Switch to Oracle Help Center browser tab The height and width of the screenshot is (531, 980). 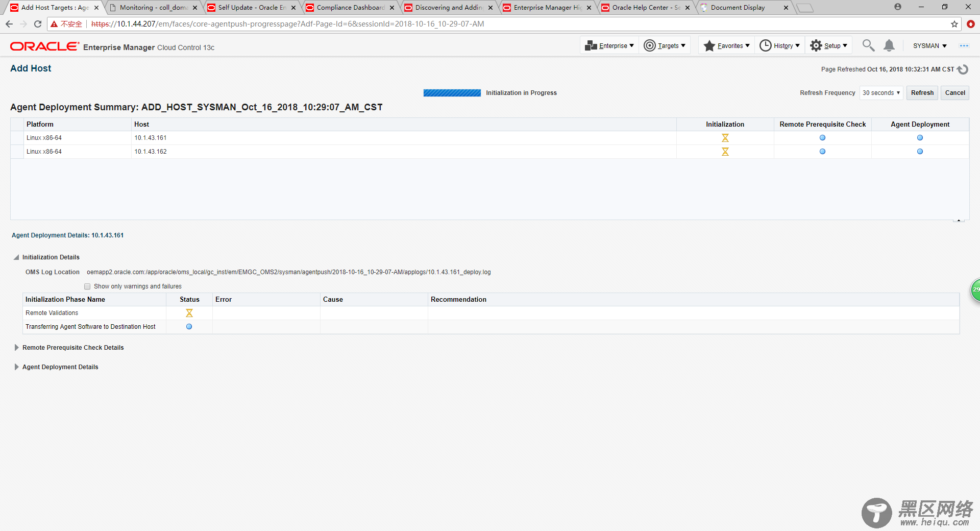[645, 8]
